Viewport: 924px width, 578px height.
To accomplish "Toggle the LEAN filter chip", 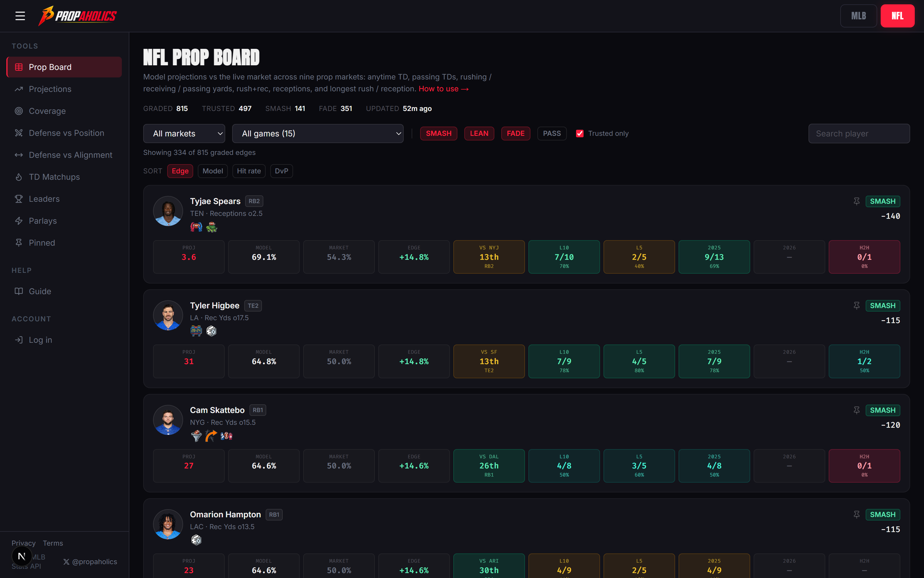I will click(479, 134).
